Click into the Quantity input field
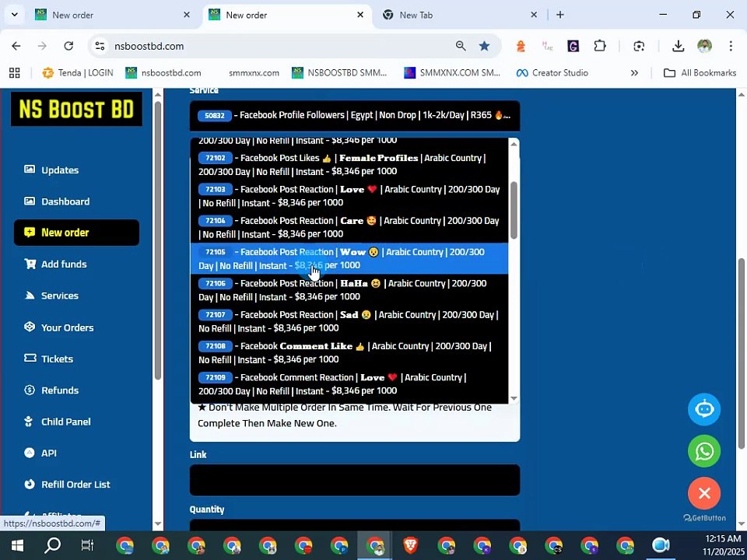The width and height of the screenshot is (747, 560). click(x=355, y=525)
